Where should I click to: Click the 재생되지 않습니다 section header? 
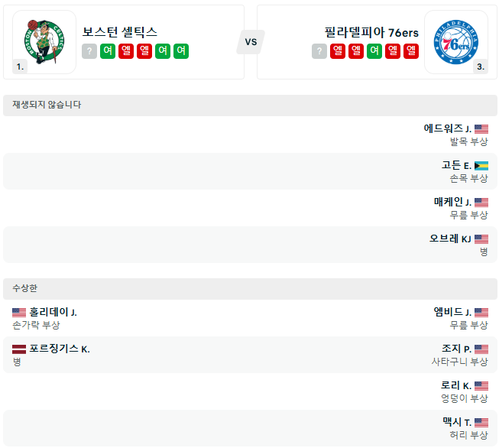(x=47, y=105)
